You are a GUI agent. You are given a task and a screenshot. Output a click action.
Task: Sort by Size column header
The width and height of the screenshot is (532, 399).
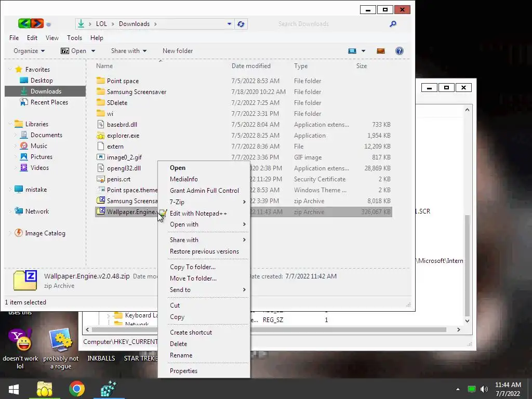tap(362, 66)
